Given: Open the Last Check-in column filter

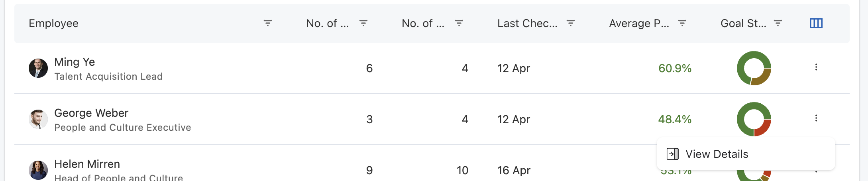Looking at the screenshot, I should [x=571, y=24].
